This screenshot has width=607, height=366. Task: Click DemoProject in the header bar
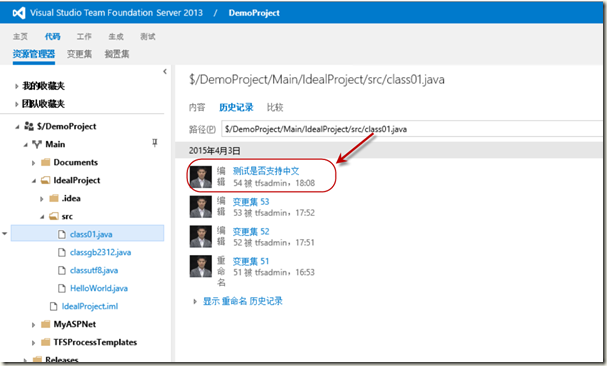pyautogui.click(x=254, y=13)
